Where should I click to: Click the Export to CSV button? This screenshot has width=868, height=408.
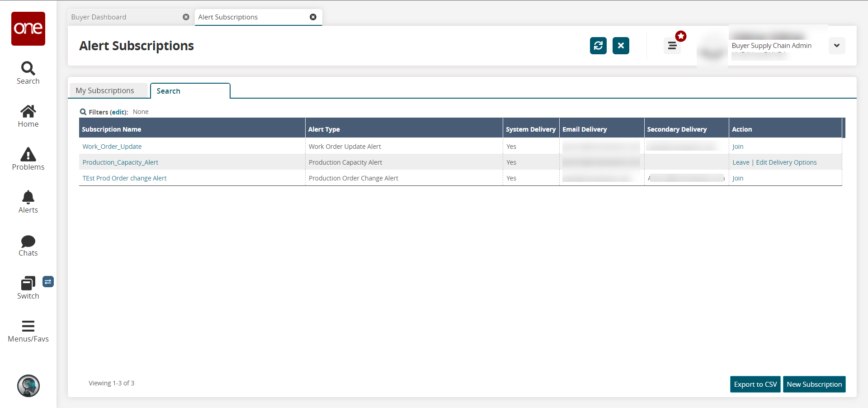click(755, 384)
